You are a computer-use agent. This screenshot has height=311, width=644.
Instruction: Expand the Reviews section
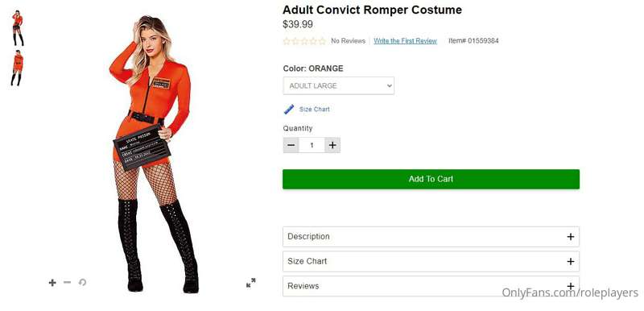431,286
